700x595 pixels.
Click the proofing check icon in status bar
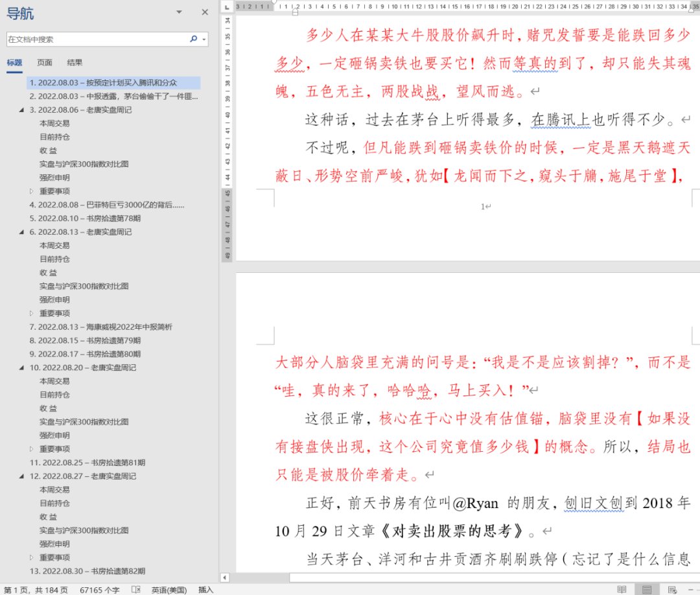136,590
